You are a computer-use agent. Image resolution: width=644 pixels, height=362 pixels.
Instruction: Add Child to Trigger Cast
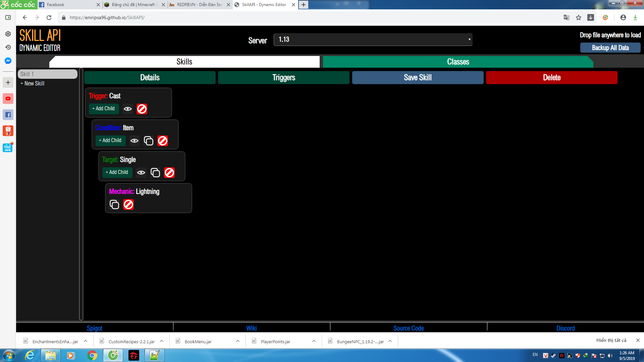click(x=104, y=109)
